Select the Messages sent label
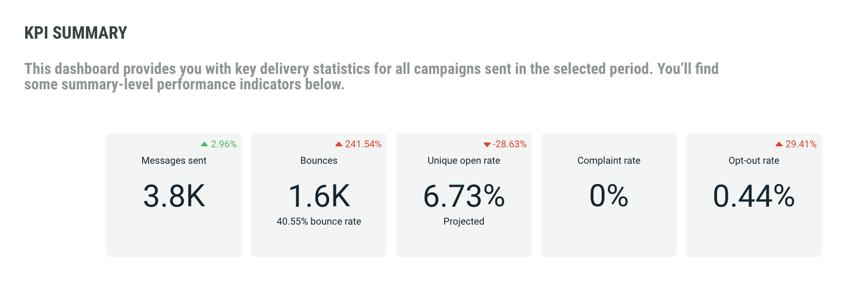868x284 pixels. point(174,161)
